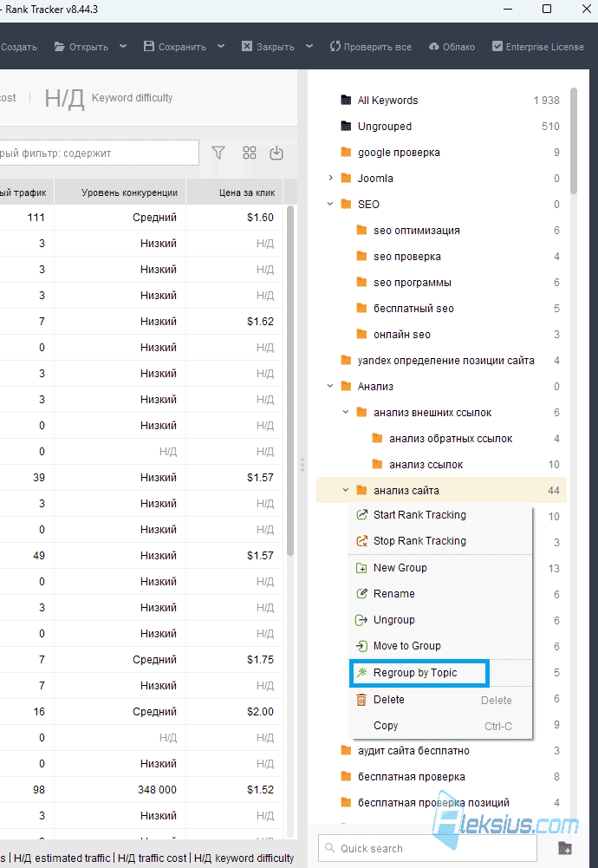Click the Quick search field

click(x=427, y=848)
